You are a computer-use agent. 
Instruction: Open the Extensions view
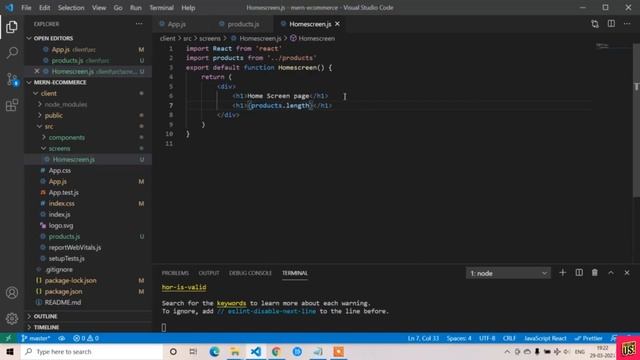(x=12, y=105)
